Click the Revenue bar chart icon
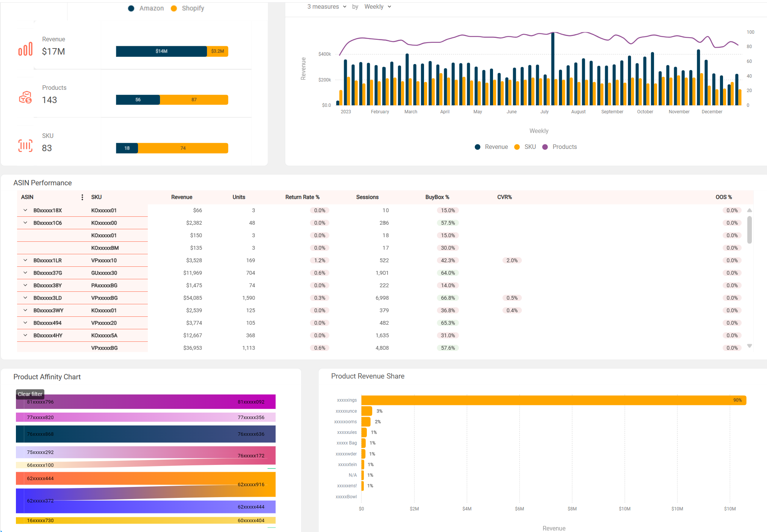The width and height of the screenshot is (767, 532). tap(25, 49)
